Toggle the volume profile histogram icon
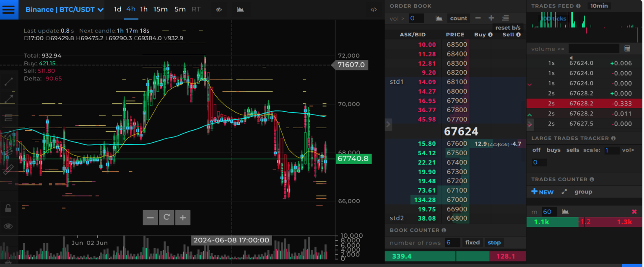Viewport: 644px width, 267px height. tap(241, 9)
